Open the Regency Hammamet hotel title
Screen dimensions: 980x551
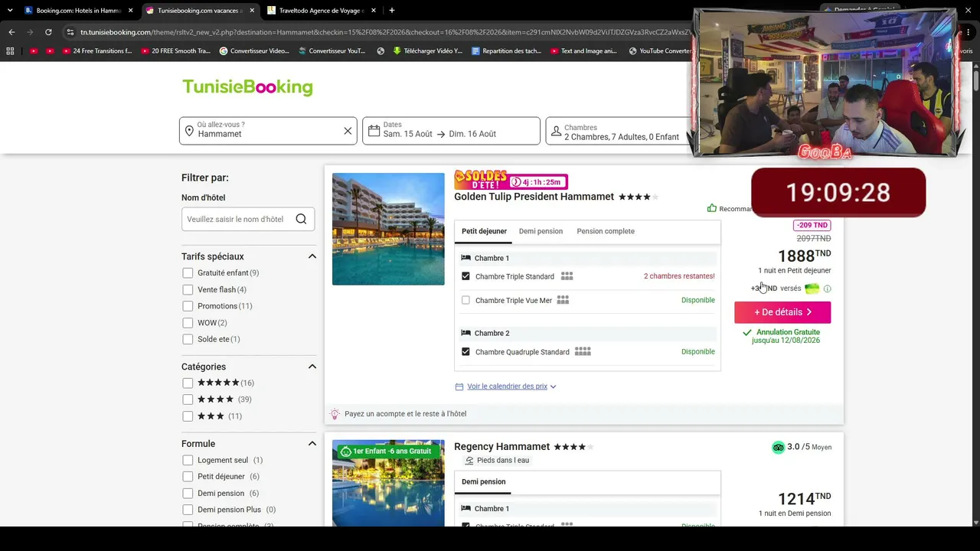(x=501, y=447)
